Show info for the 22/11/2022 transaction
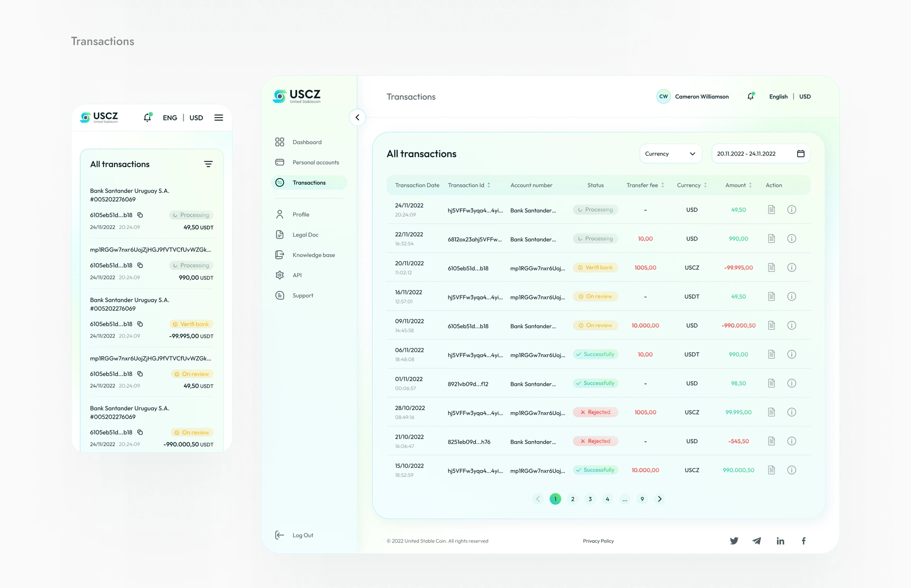Screen dimensions: 911x588 point(791,239)
